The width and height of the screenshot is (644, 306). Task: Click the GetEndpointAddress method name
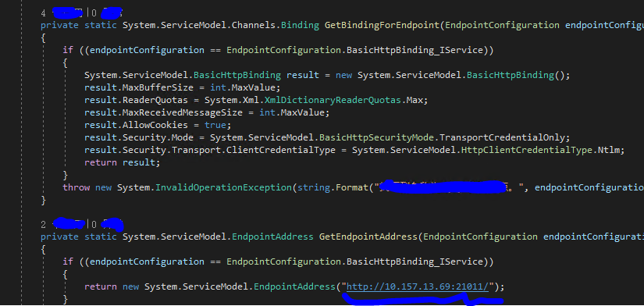coord(368,237)
